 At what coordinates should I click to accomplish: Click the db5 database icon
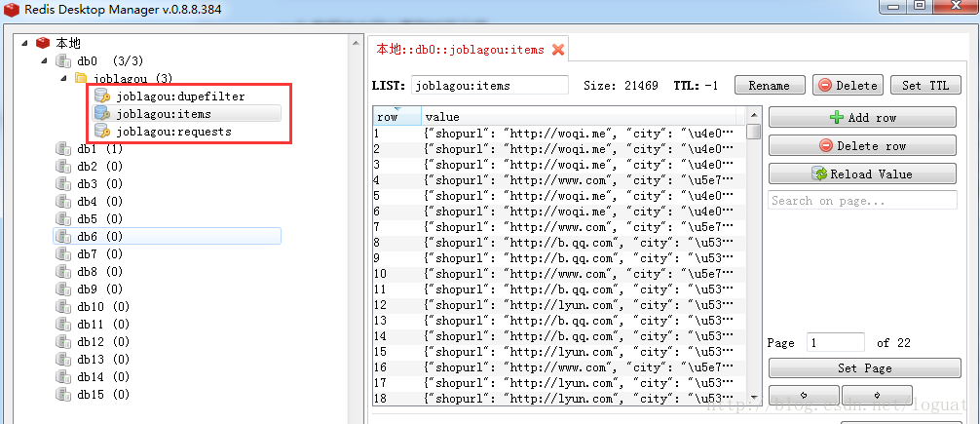point(62,219)
